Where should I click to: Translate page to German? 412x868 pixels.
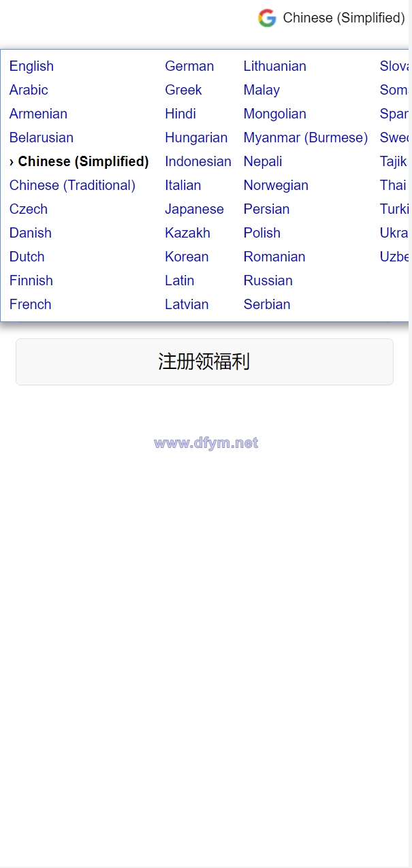[189, 66]
